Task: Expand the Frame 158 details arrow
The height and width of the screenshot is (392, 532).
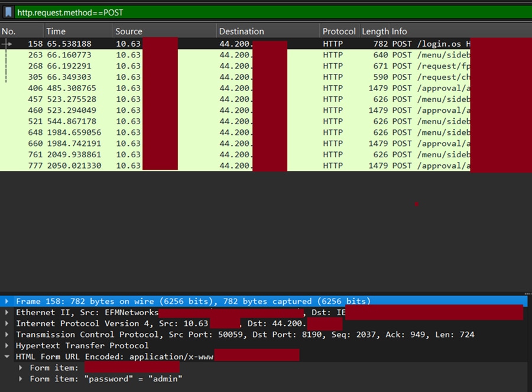Action: 7,301
